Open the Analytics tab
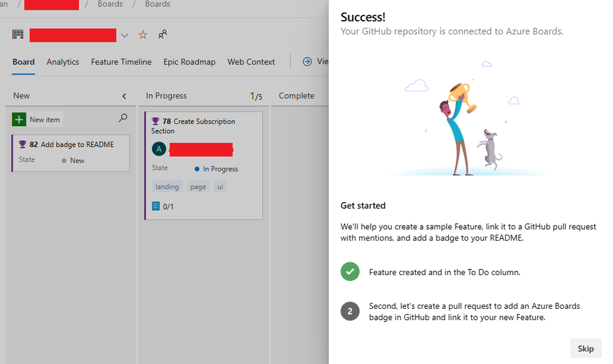 point(63,62)
